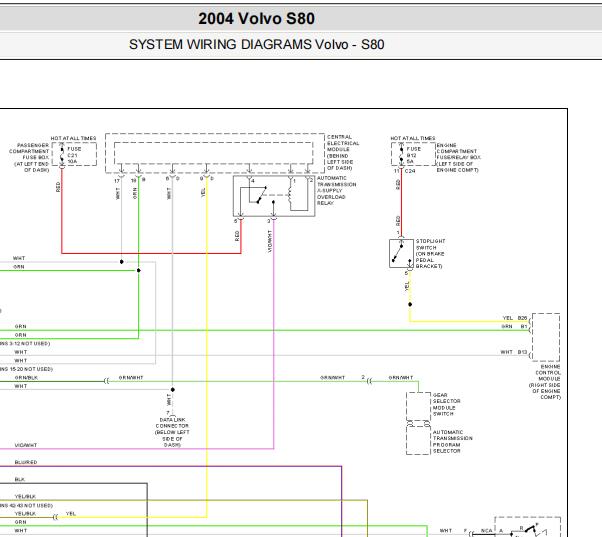Click the "DATA LINK CONNECTOR" label
Viewport: 602px width, 537px height.
[172, 432]
